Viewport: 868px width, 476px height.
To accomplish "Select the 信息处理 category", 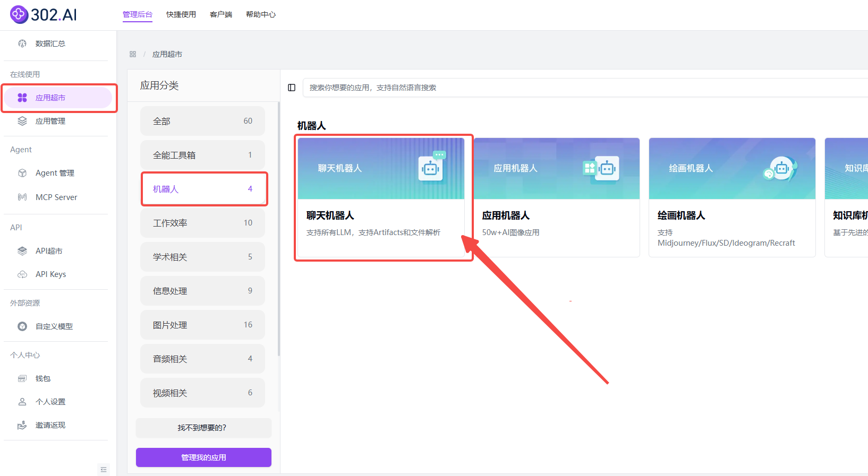I will [202, 291].
